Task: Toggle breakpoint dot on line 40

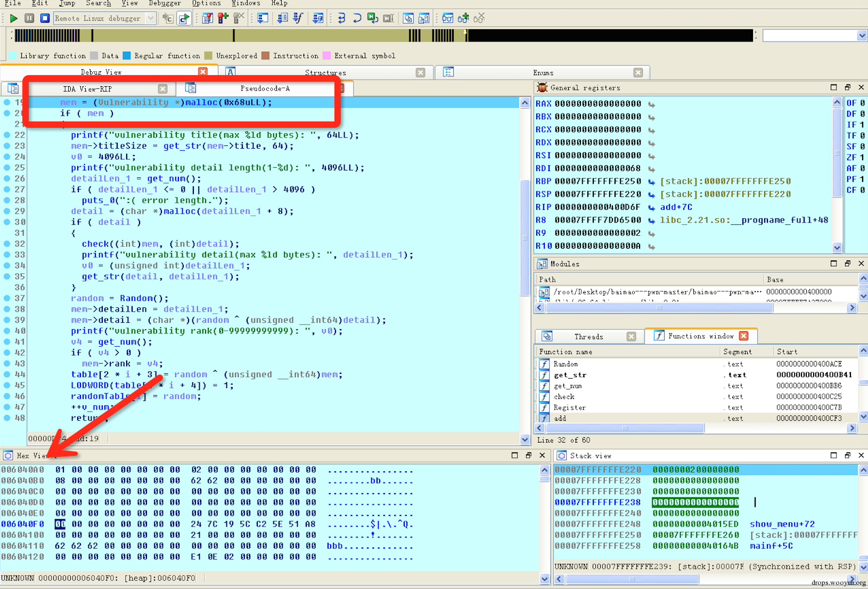Action: 7,331
